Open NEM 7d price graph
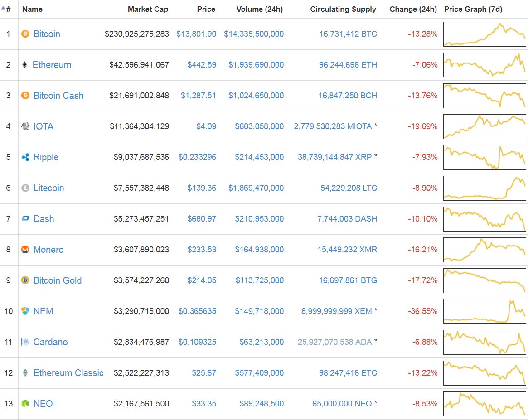Screen dimensions: 528x420 484,311
